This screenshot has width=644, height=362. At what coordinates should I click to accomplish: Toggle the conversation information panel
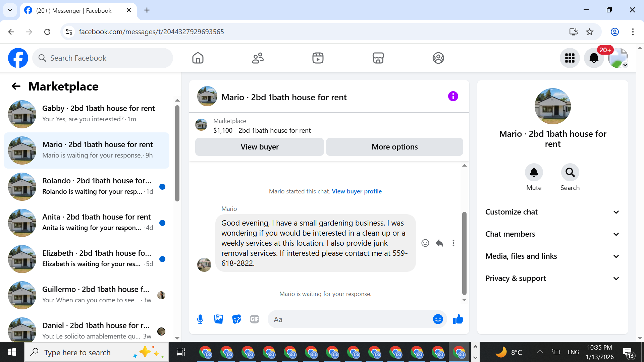[x=453, y=97]
